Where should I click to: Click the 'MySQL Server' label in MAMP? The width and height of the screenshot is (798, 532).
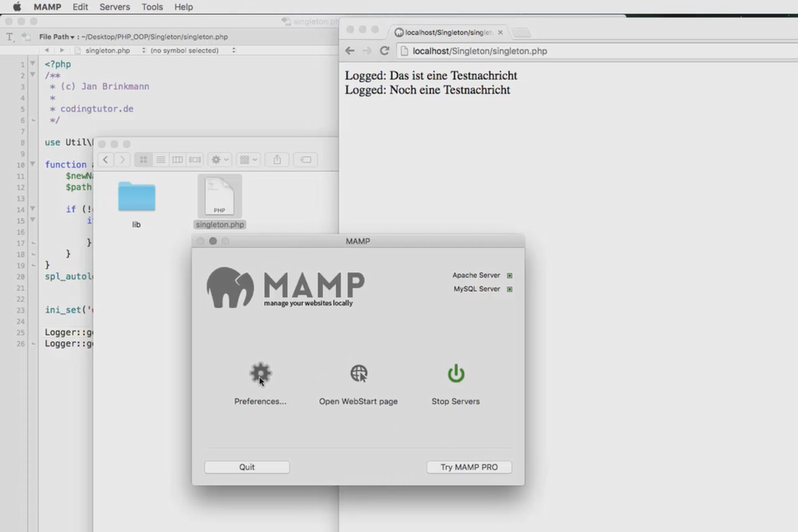477,289
